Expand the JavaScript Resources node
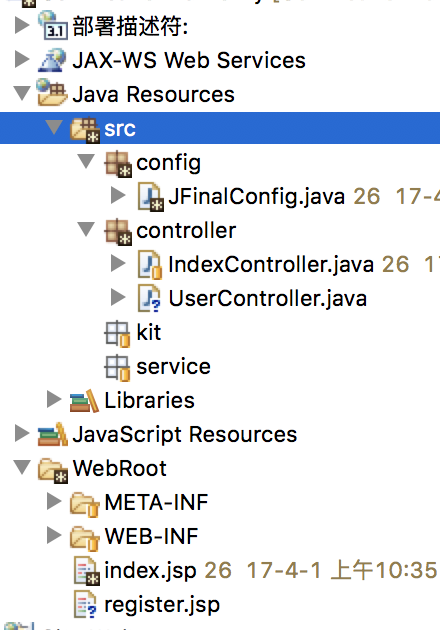This screenshot has height=630, width=440. [22, 434]
